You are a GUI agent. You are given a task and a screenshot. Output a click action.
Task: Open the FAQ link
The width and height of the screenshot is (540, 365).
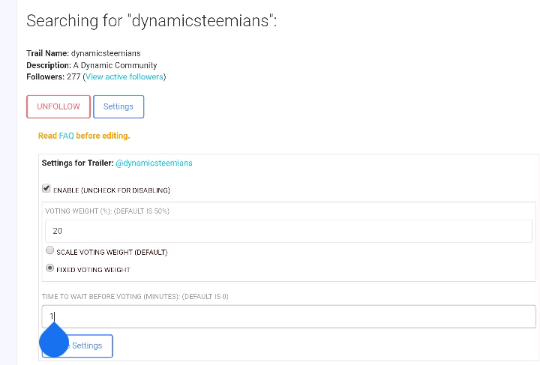click(x=66, y=136)
